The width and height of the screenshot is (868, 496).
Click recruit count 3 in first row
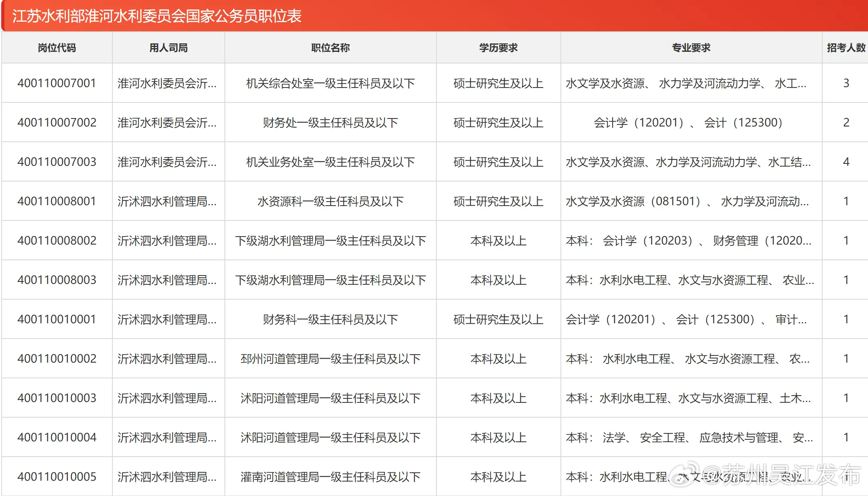click(846, 83)
